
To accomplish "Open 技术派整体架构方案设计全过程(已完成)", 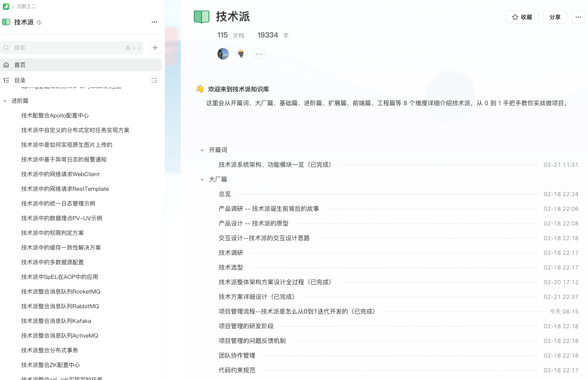I will coord(276,282).
